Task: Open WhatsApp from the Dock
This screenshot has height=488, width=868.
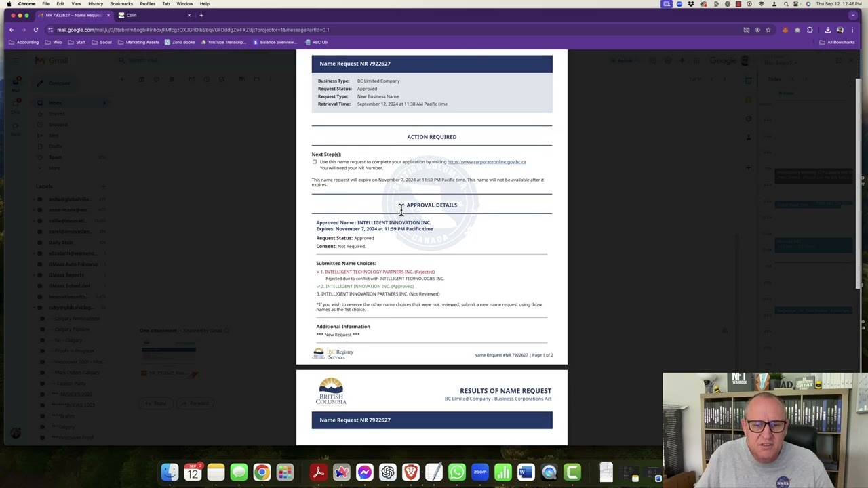Action: click(456, 472)
